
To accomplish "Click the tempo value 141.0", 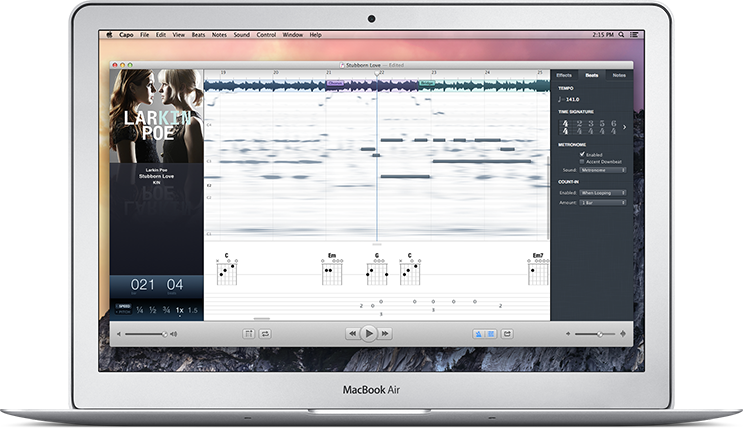I will pos(572,100).
